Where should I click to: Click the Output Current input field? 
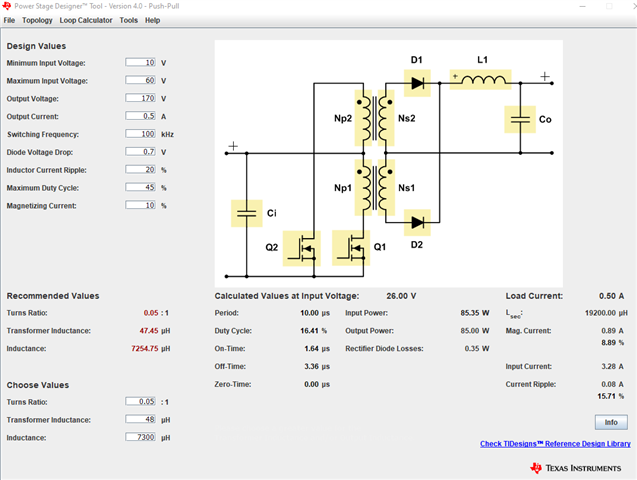[141, 116]
